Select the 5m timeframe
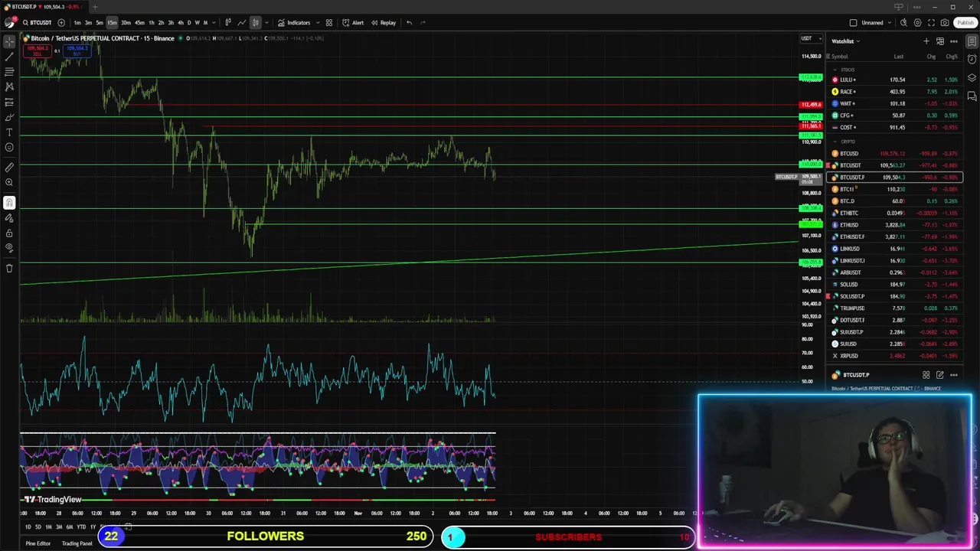 100,23
